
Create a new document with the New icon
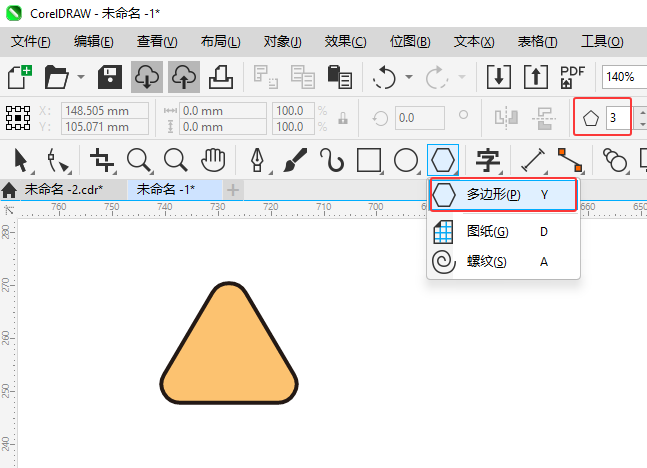[19, 77]
